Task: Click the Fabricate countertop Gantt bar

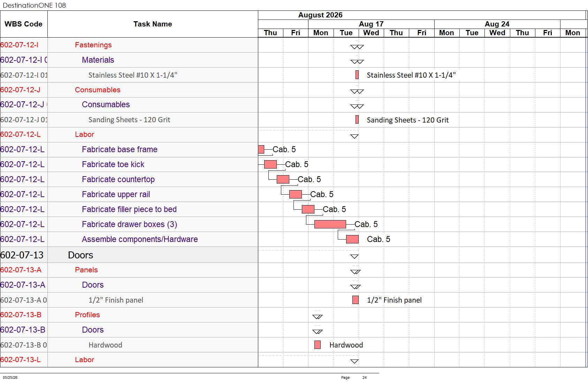Action: [x=283, y=179]
